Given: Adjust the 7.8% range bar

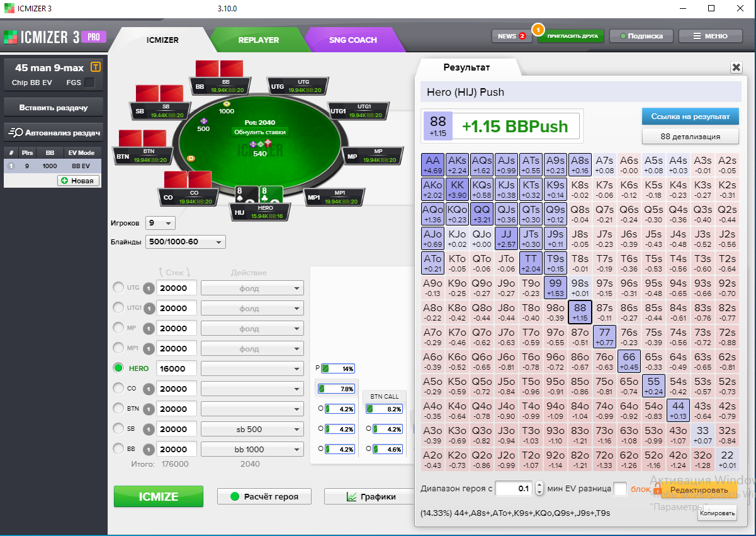Looking at the screenshot, I should point(337,389).
